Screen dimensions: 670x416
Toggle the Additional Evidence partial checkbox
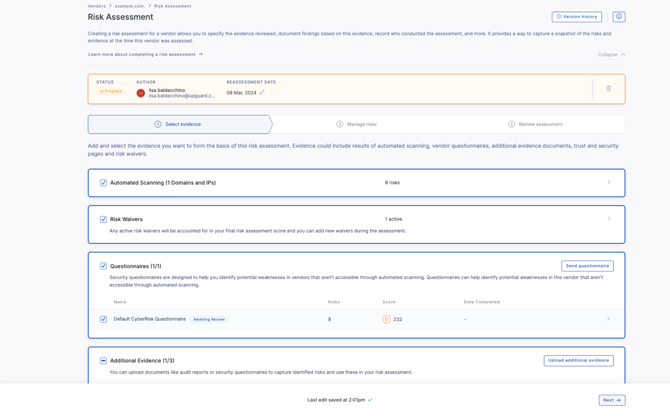(x=103, y=361)
